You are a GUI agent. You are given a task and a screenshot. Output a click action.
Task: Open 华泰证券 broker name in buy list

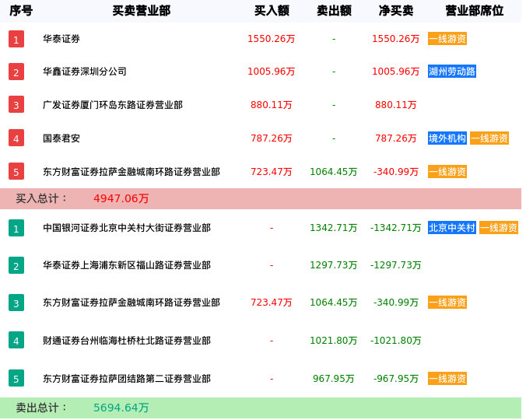(61, 39)
